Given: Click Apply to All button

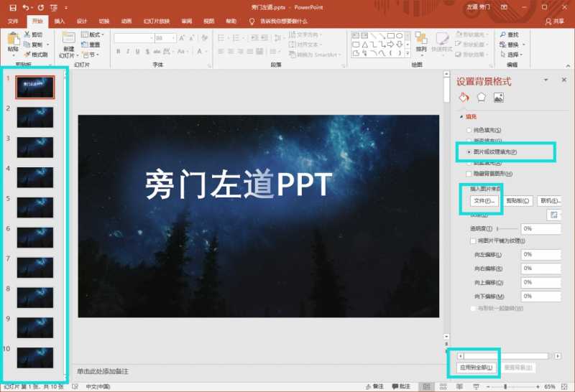Looking at the screenshot, I should click(x=476, y=368).
